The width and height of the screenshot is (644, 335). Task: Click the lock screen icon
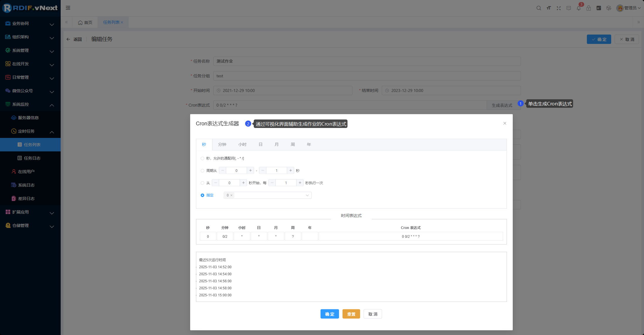[589, 8]
